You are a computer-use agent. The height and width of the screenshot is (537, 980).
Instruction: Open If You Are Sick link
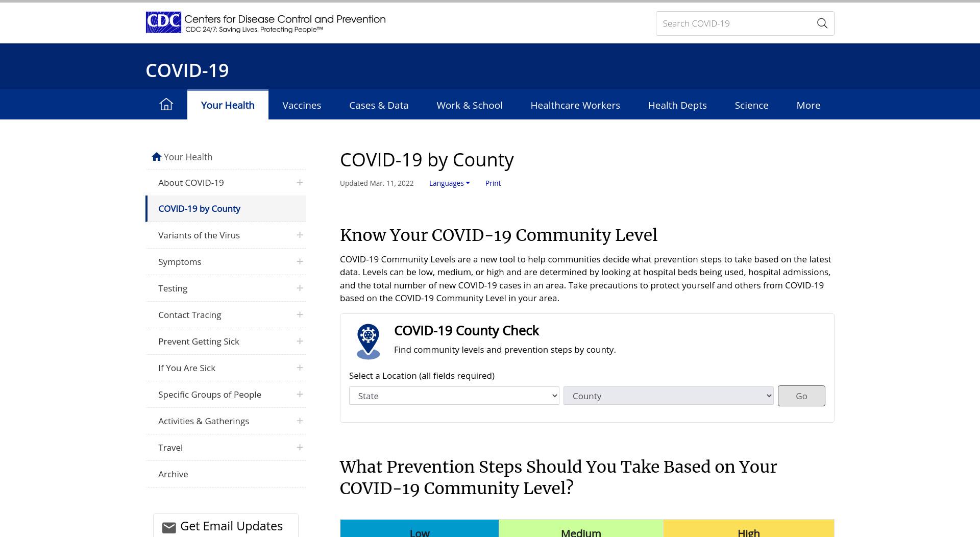coord(187,368)
